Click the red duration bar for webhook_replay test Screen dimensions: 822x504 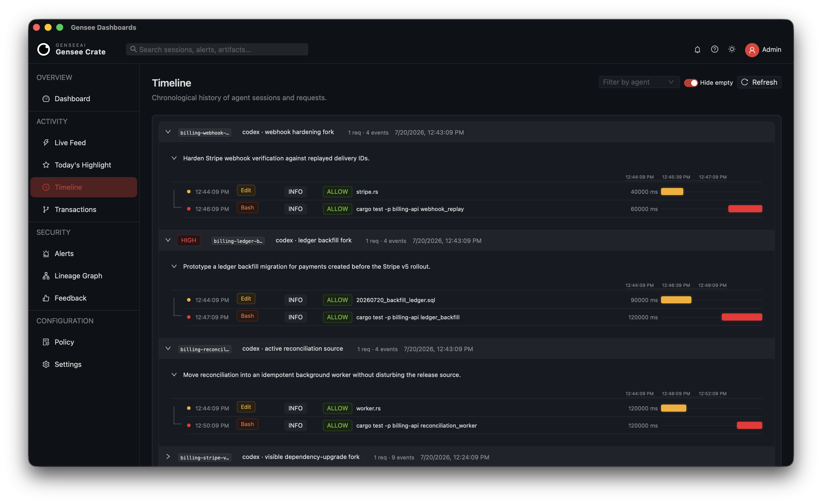(x=745, y=209)
